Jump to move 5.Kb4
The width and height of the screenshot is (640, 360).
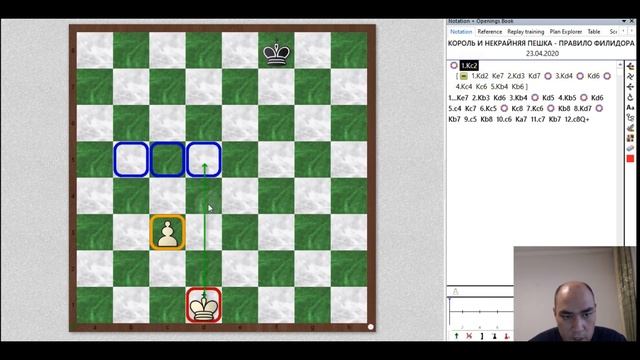point(499,87)
